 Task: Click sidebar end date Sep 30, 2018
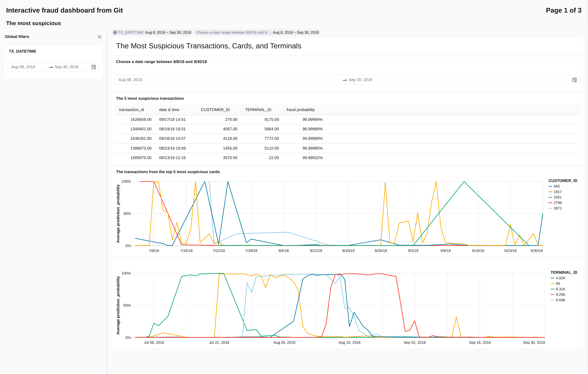(66, 67)
